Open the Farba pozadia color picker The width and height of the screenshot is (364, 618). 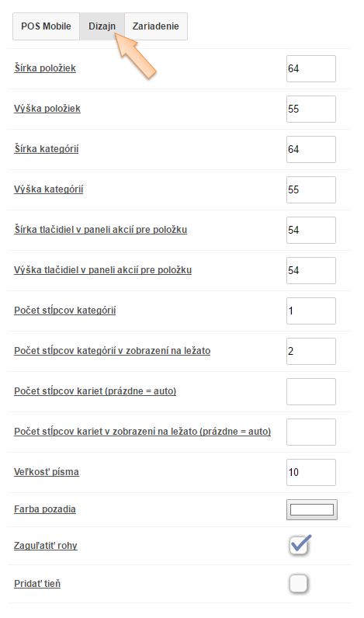tap(311, 509)
